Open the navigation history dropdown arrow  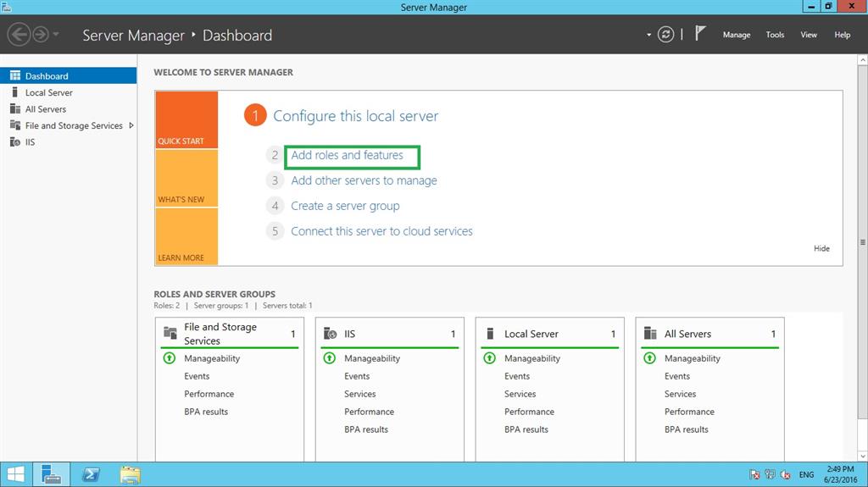[x=56, y=35]
